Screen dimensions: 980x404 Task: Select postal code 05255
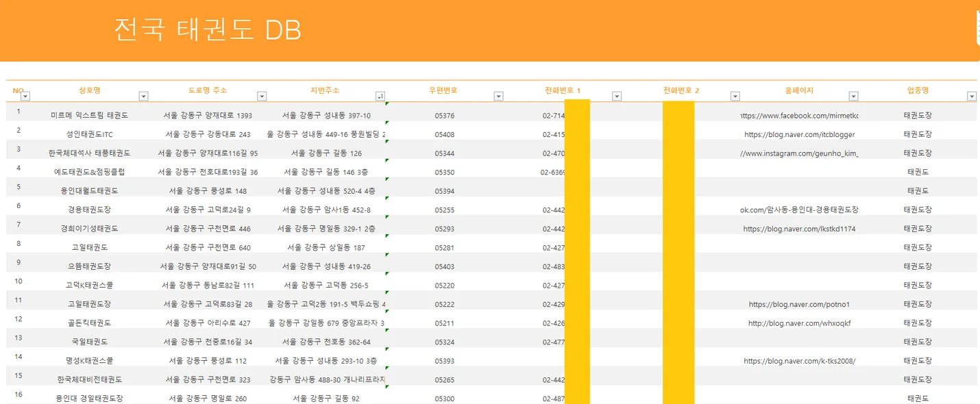[444, 210]
